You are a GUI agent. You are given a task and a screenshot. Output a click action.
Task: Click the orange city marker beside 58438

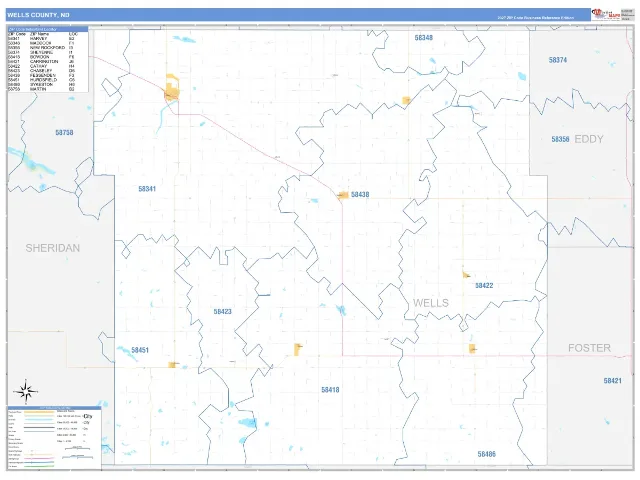pos(343,195)
